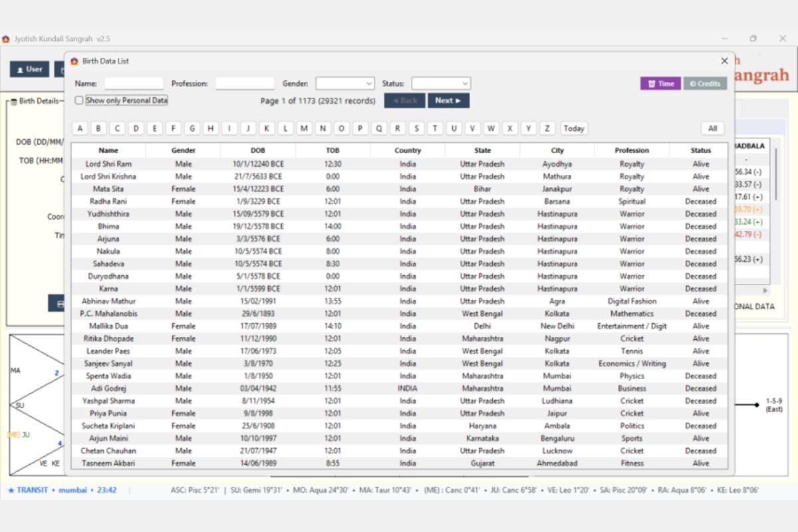Image resolution: width=798 pixels, height=532 pixels.
Task: Click the Name search field
Action: point(134,84)
